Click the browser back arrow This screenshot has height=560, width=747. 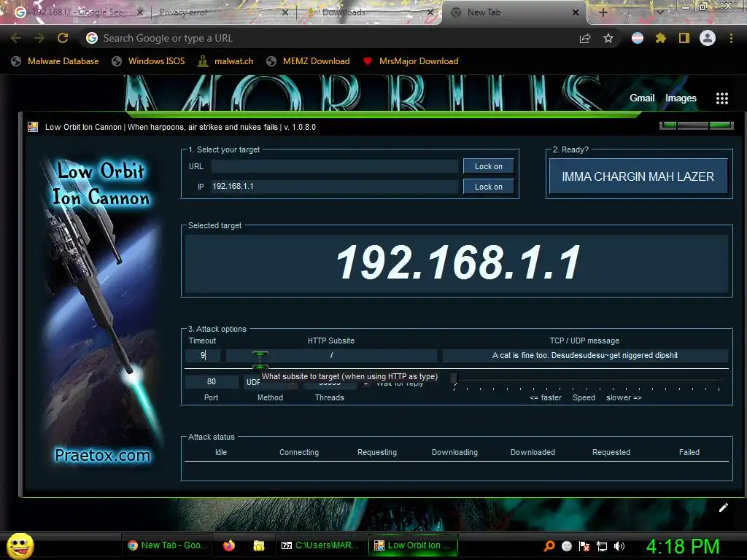(16, 38)
